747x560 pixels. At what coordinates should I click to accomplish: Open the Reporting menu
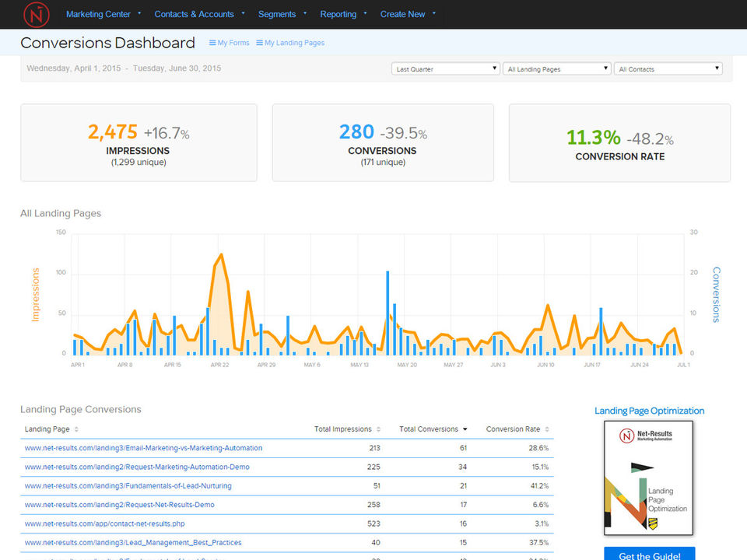343,14
